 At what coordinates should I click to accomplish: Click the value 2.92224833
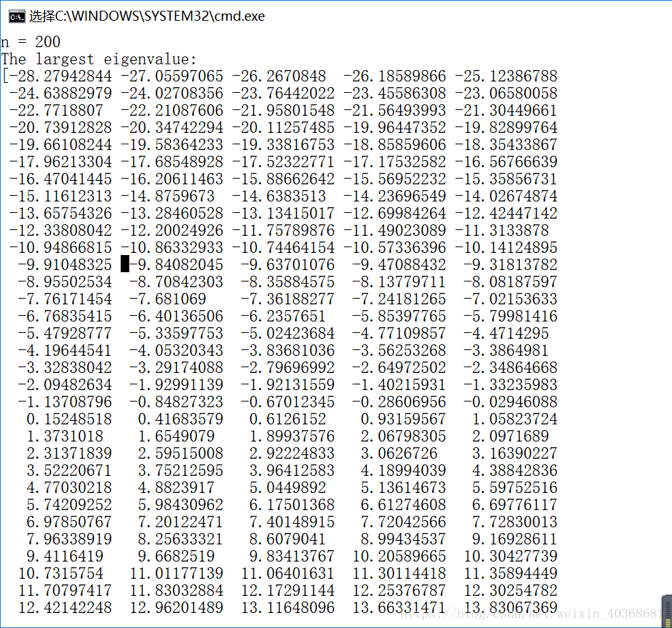[x=292, y=454]
